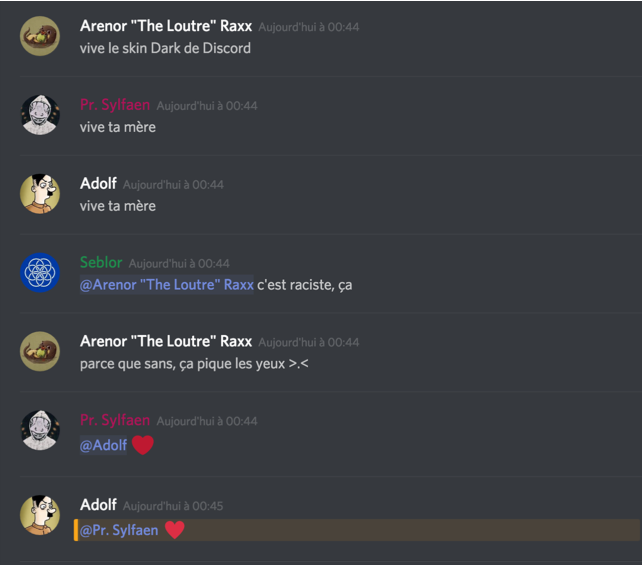Click Adolf username at the 00:45 message
This screenshot has height=565, width=643.
[98, 505]
